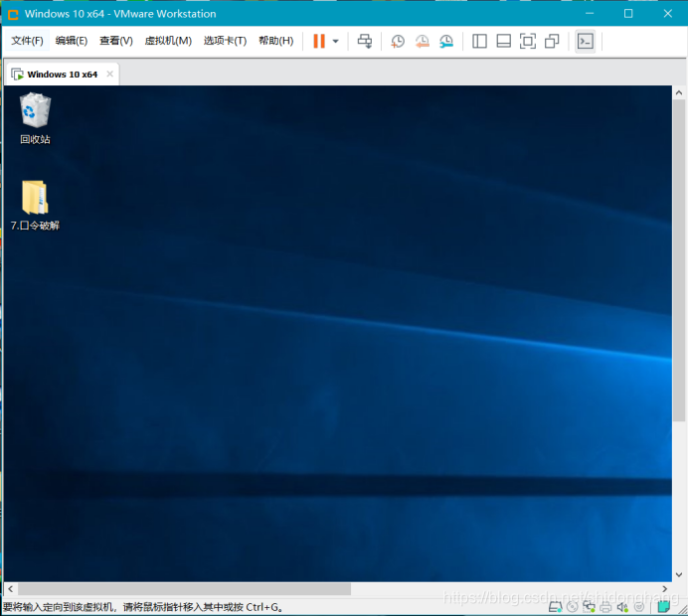This screenshot has height=616, width=688.
Task: Click the horizontal scrollbar right arrow
Action: 665,589
